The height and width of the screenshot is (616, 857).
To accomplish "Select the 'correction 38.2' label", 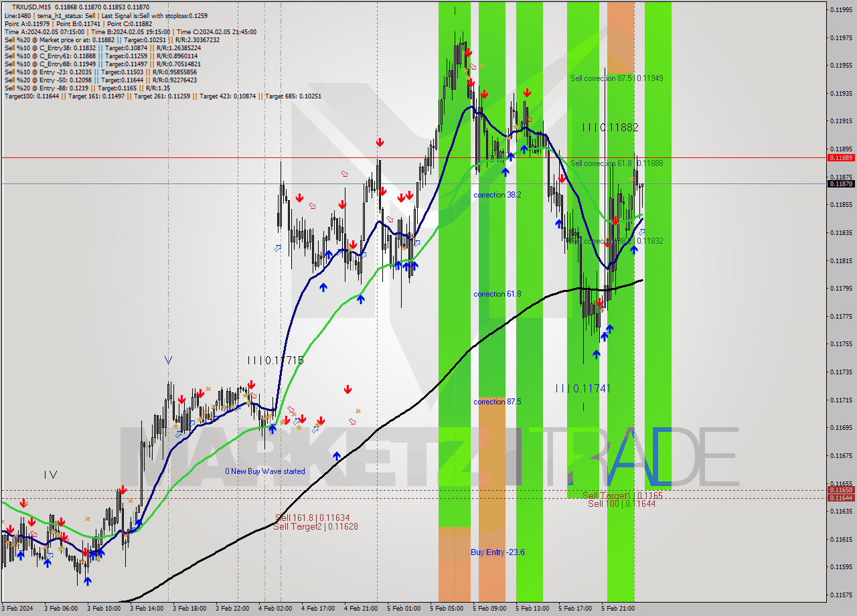I will (497, 195).
